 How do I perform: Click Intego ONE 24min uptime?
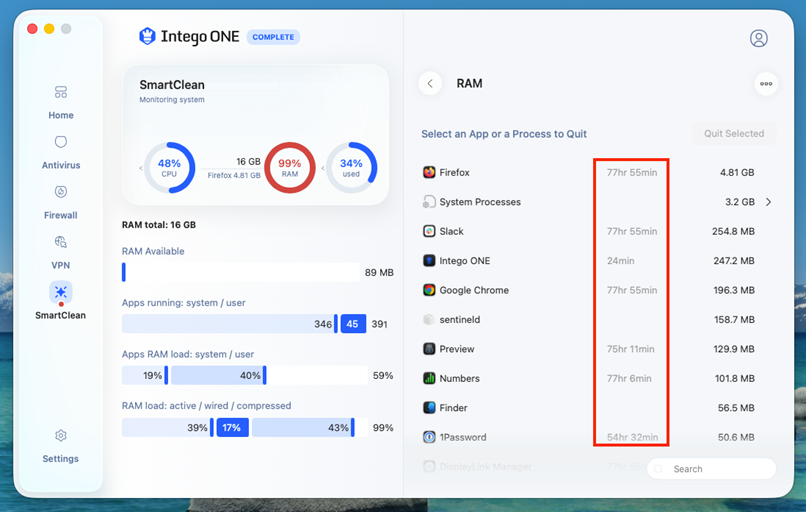[x=620, y=261]
